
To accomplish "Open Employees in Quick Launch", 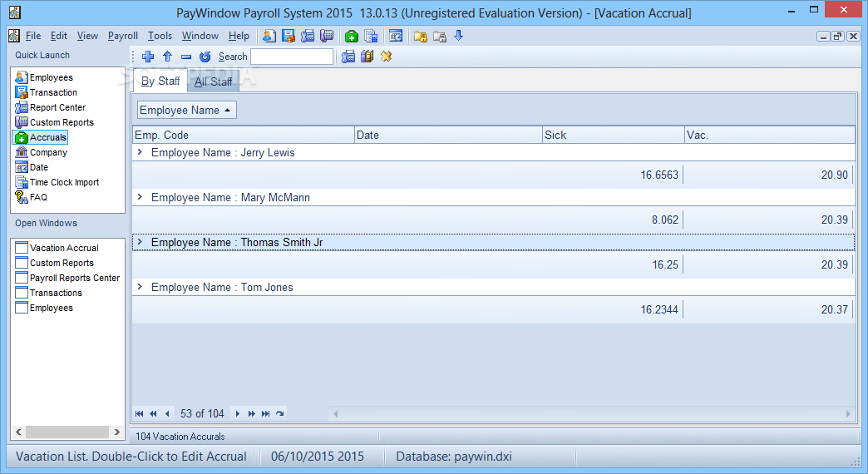I will tap(44, 77).
